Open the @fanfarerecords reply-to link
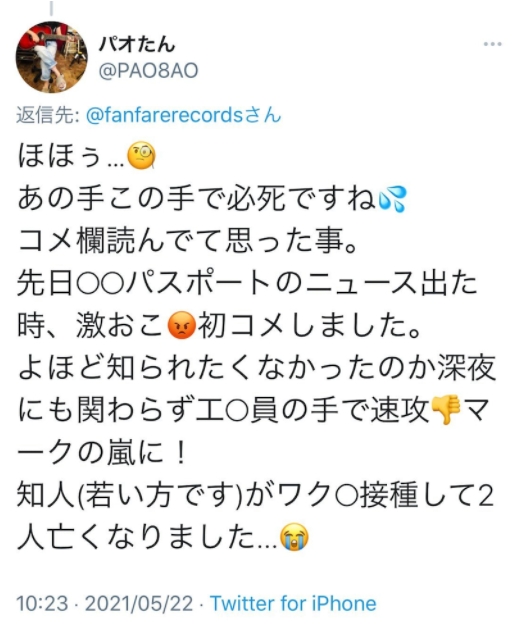The width and height of the screenshot is (516, 628). click(184, 115)
